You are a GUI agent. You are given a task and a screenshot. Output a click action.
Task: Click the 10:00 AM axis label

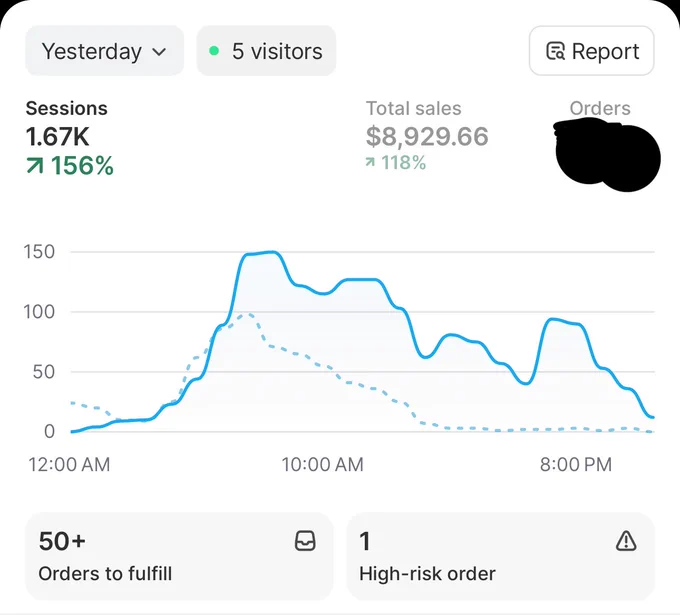[322, 465]
